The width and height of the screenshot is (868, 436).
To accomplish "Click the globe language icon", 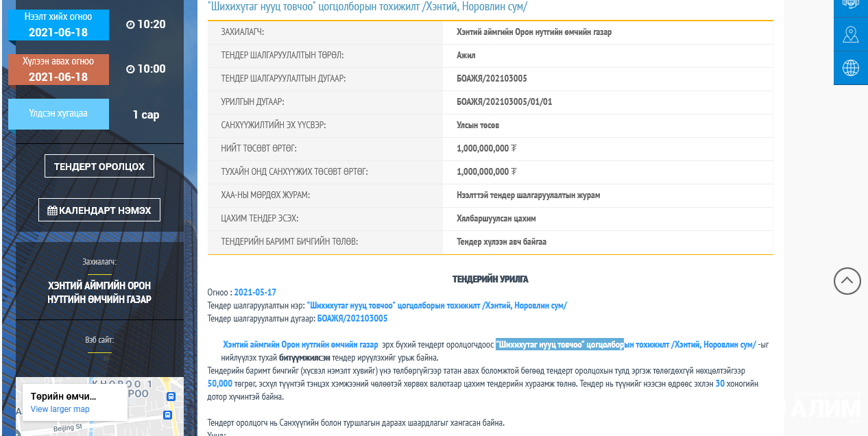I will (x=851, y=68).
